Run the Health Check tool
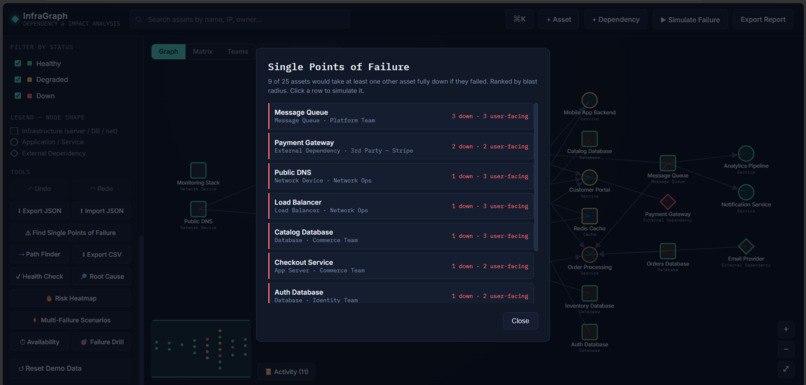Image resolution: width=806 pixels, height=385 pixels. click(x=39, y=277)
